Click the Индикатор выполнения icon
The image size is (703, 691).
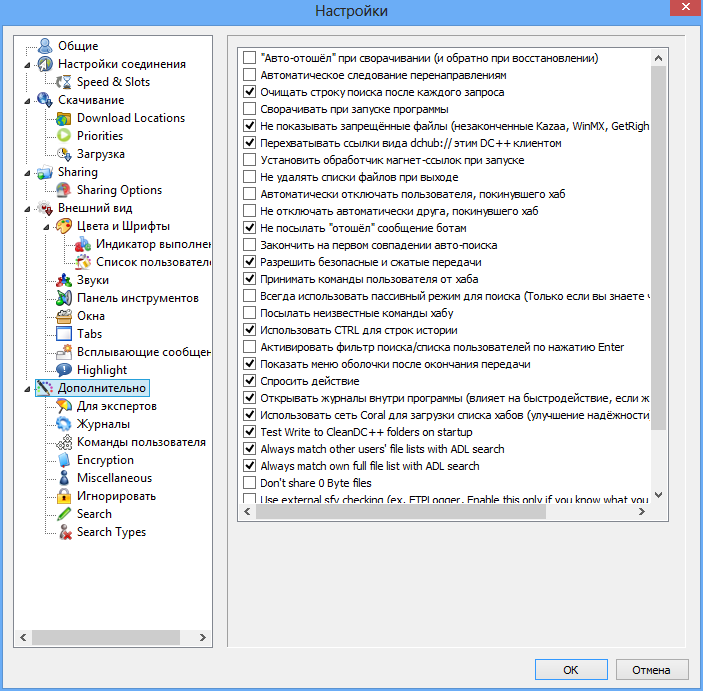[83, 244]
